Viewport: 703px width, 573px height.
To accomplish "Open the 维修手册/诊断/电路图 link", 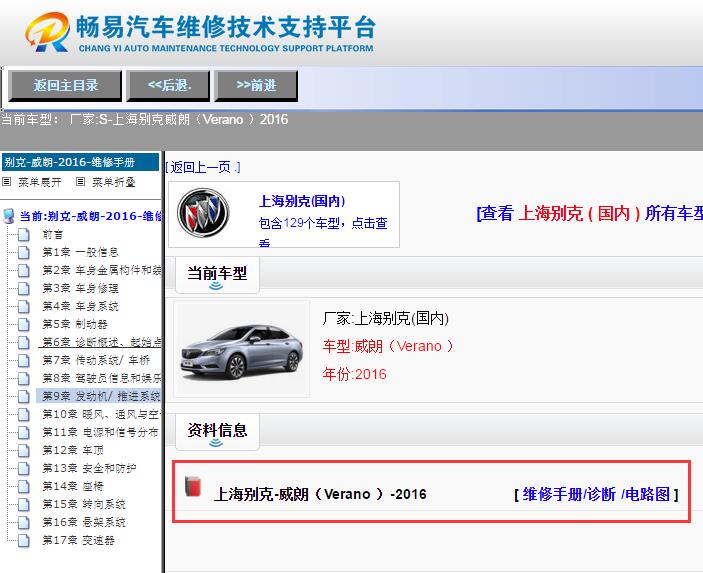I will tap(596, 494).
